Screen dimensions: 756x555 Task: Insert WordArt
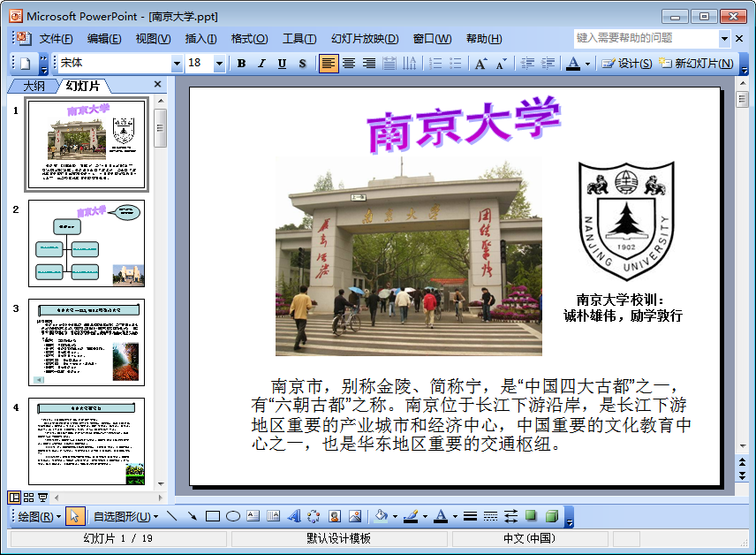(293, 517)
